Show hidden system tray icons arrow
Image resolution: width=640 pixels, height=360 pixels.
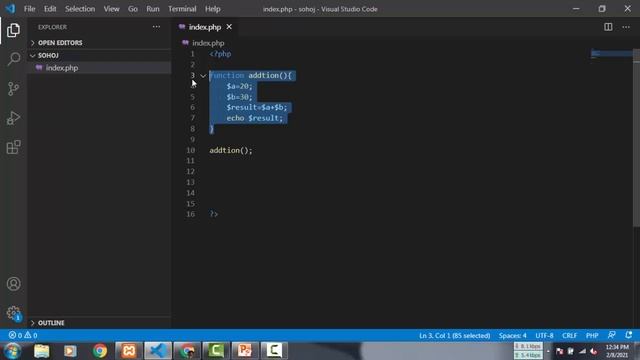(548, 351)
